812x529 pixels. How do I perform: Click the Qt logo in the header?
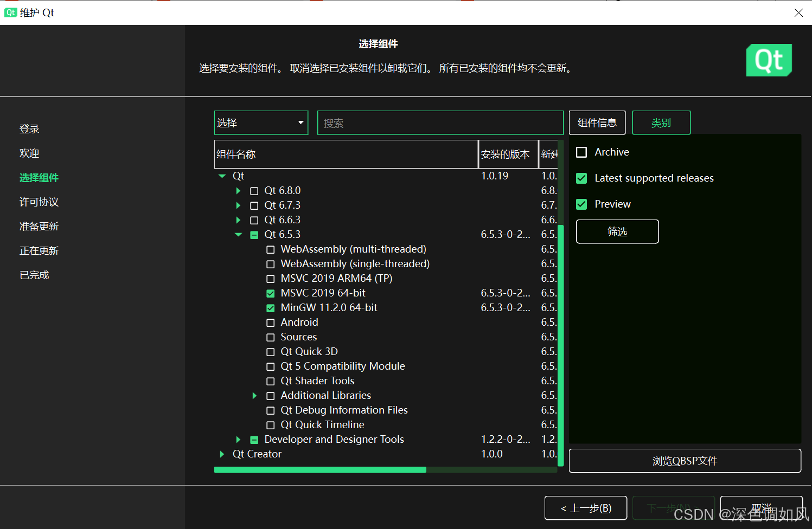point(769,60)
